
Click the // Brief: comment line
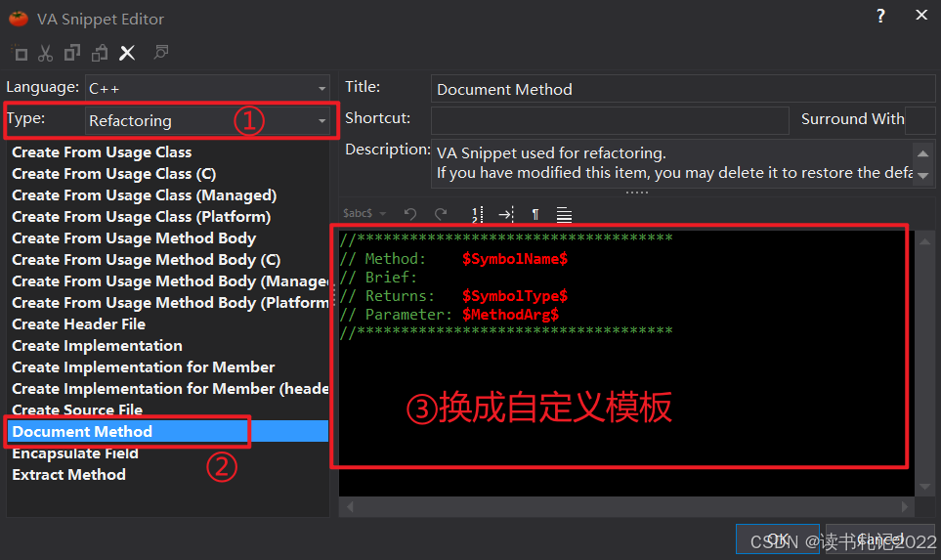click(378, 278)
